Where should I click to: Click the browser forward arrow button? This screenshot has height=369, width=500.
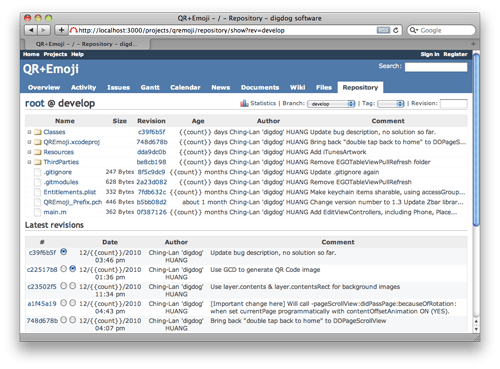pos(44,30)
